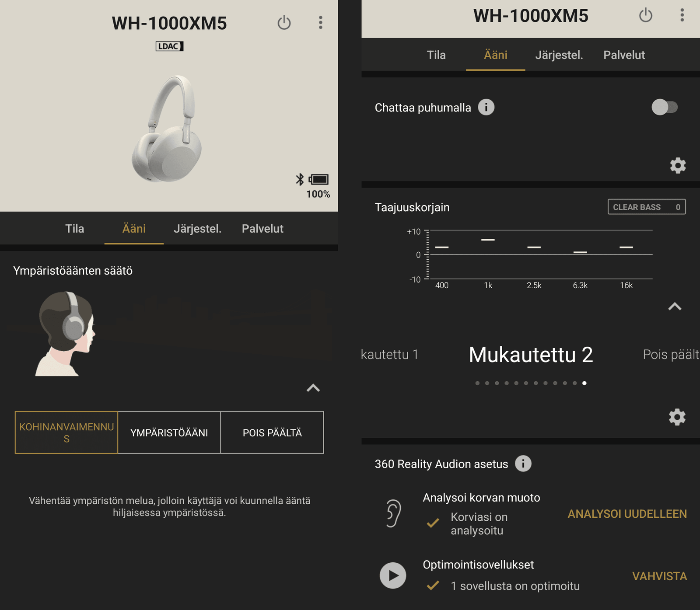Tap the power icon on left screen

(284, 22)
